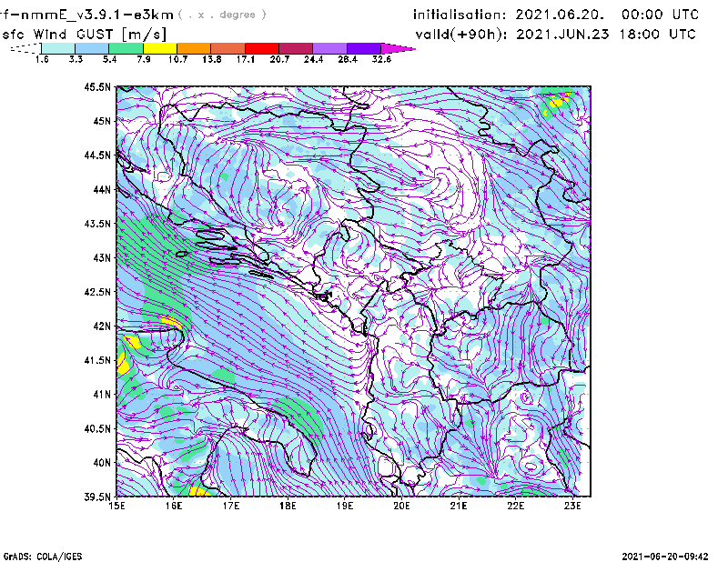This screenshot has width=728, height=562.
Task: Click the 41.5N latitude label
Action: (98, 360)
